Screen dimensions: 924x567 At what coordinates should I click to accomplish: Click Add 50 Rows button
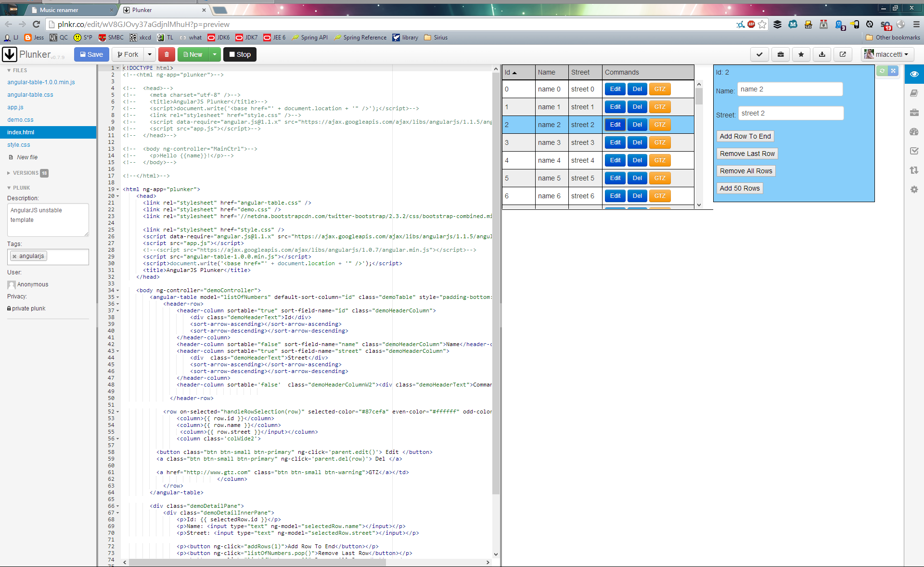[740, 188]
